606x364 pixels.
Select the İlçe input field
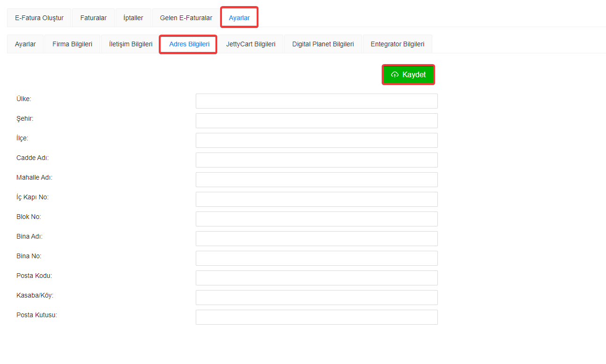coord(317,140)
